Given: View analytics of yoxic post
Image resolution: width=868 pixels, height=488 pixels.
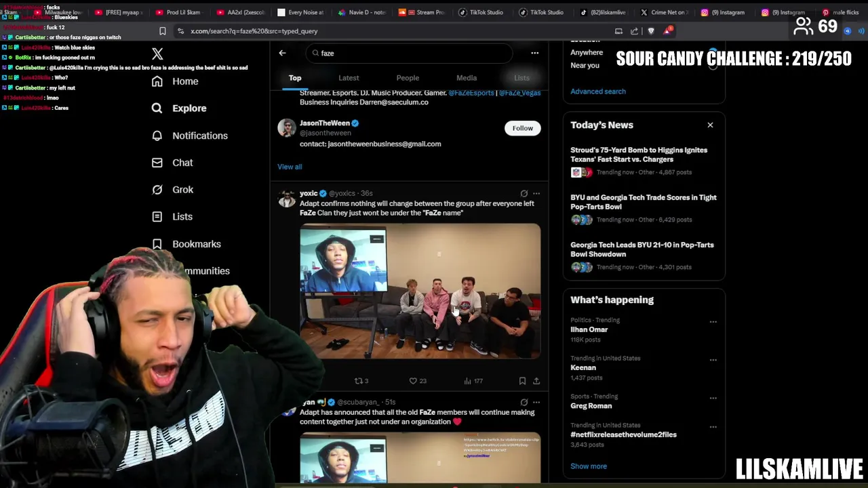Looking at the screenshot, I should click(473, 381).
